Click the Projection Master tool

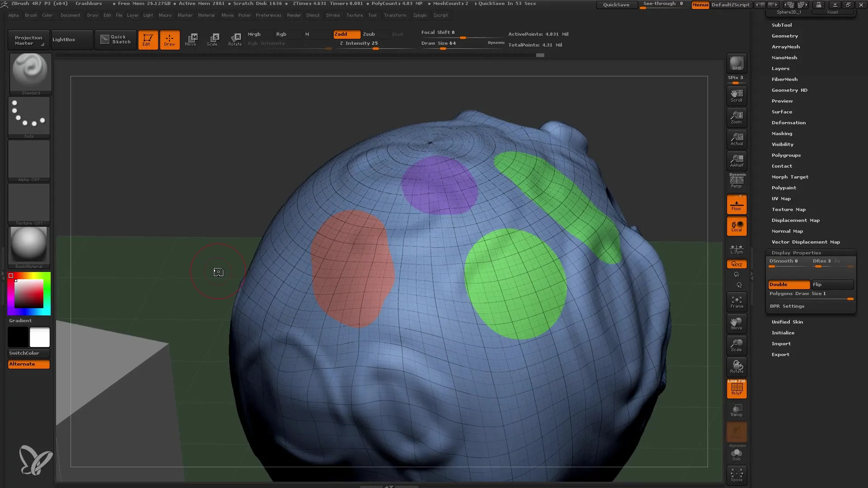coord(28,39)
